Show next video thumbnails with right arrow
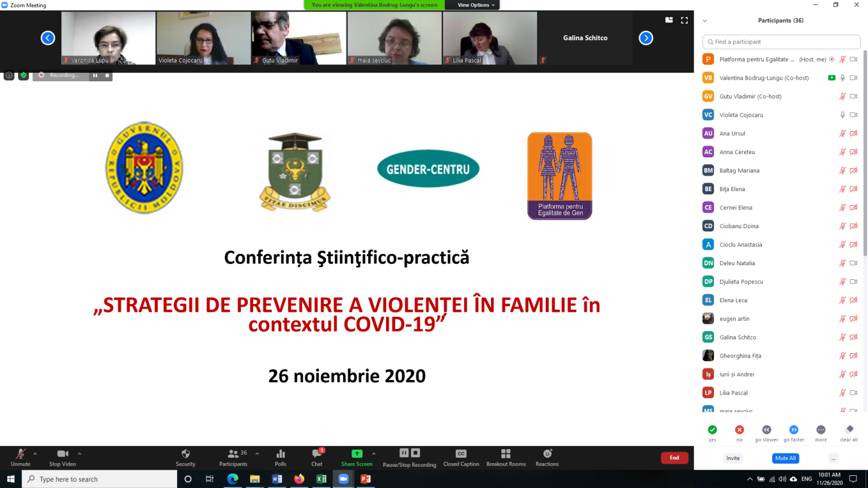 coord(646,38)
